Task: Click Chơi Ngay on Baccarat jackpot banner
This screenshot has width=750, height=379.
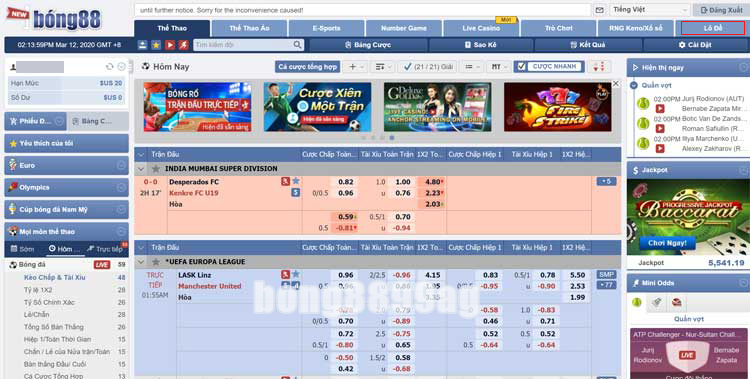Action: (x=667, y=243)
